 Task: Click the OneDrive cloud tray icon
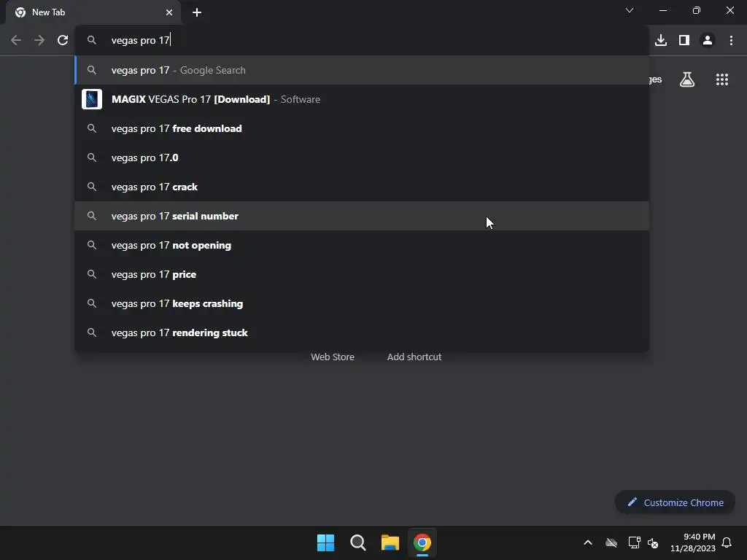click(611, 542)
